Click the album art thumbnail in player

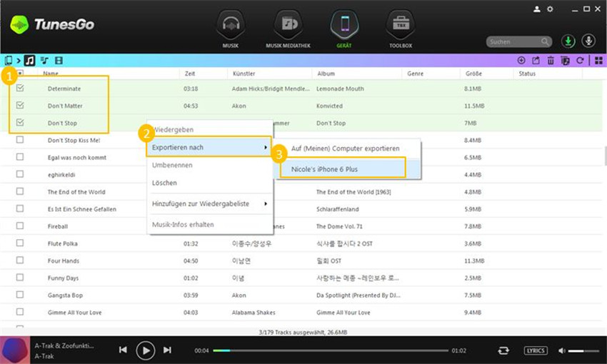pyautogui.click(x=15, y=350)
